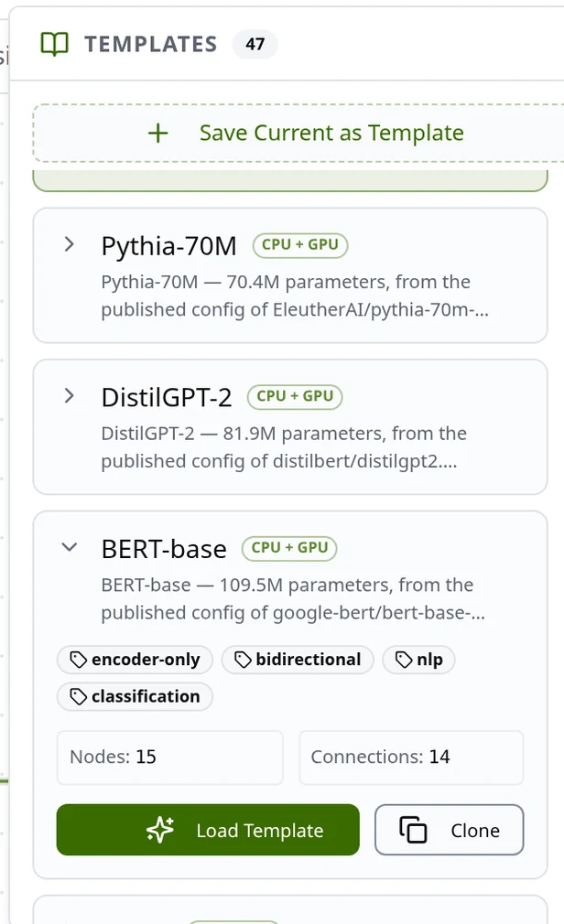Click the plus icon in Save Current as Template
The width and height of the screenshot is (564, 924).
[x=157, y=134]
